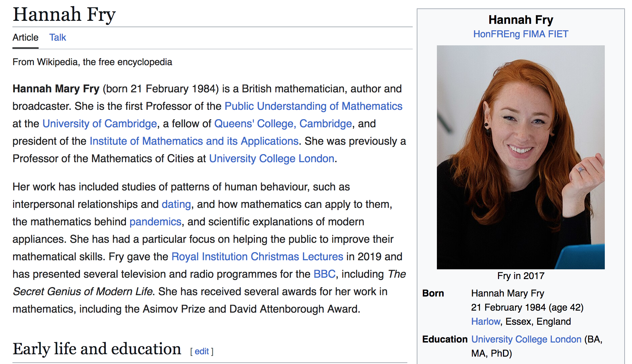The width and height of the screenshot is (632, 364).
Task: Open Queens' College, Cambridge link
Action: pos(283,124)
